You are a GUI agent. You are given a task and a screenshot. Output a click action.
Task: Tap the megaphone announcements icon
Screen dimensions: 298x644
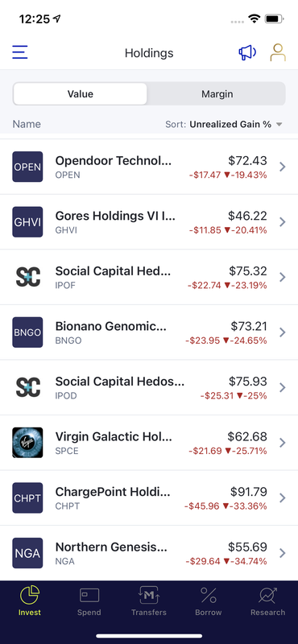tap(247, 52)
